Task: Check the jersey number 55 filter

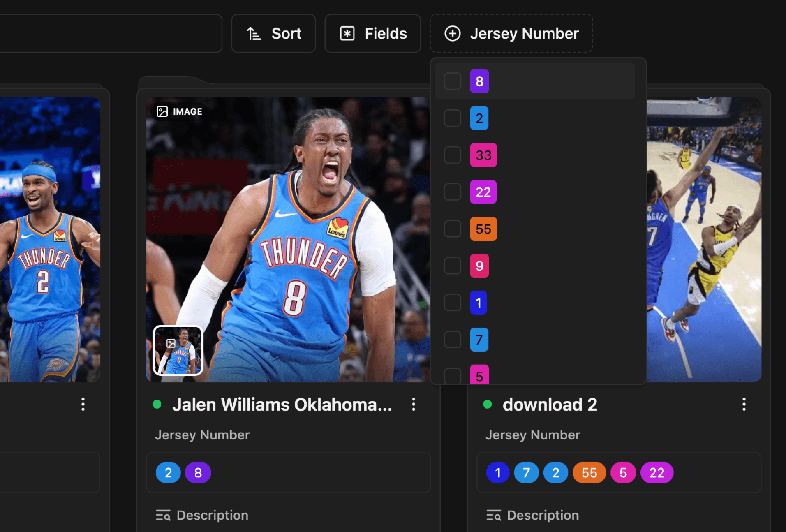Action: (452, 229)
